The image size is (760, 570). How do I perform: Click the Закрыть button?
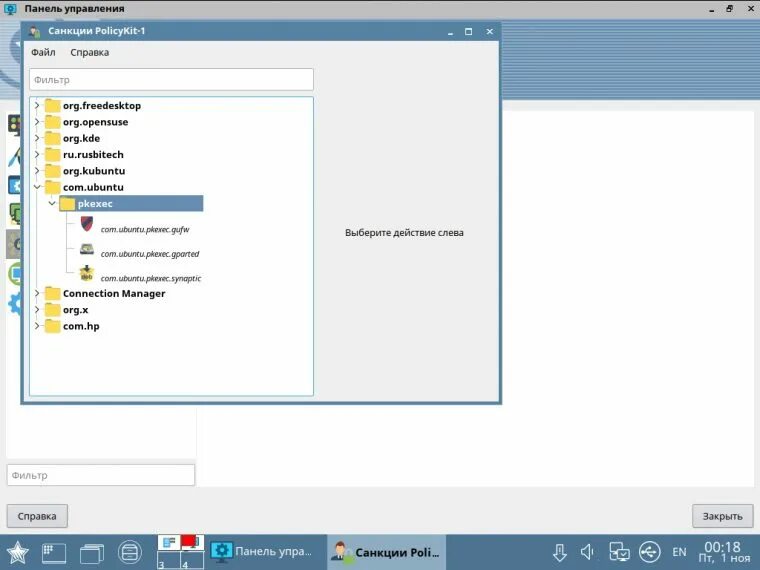723,516
